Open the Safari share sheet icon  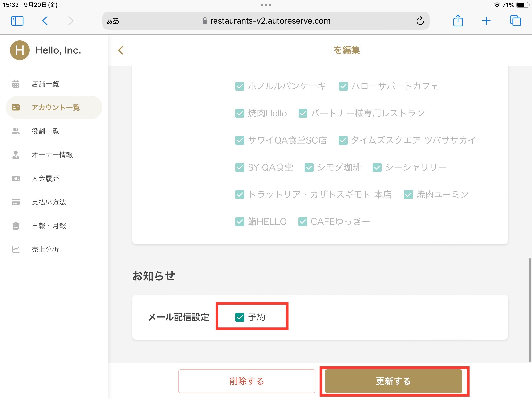pos(458,21)
